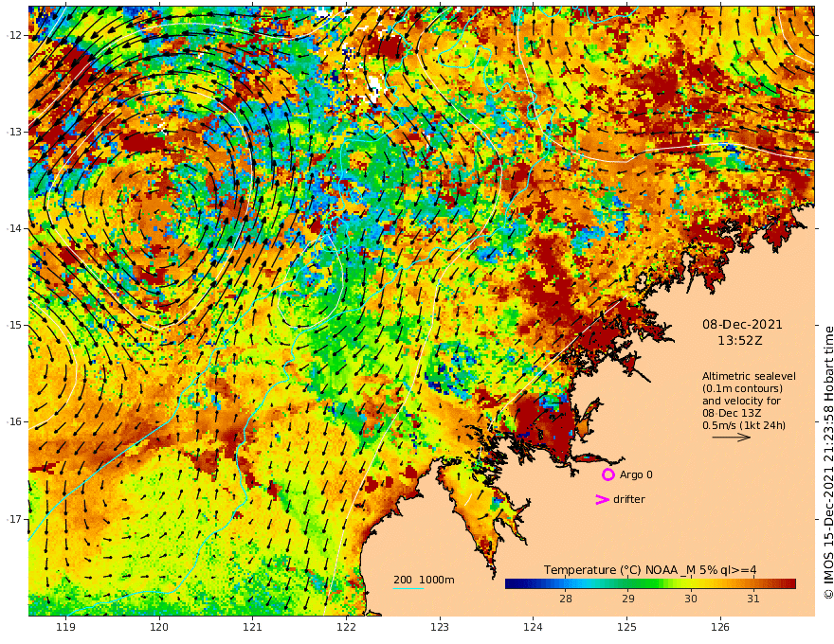This screenshot has width=834, height=644.
Task: Click the latitude axis label -12
Action: tap(14, 35)
